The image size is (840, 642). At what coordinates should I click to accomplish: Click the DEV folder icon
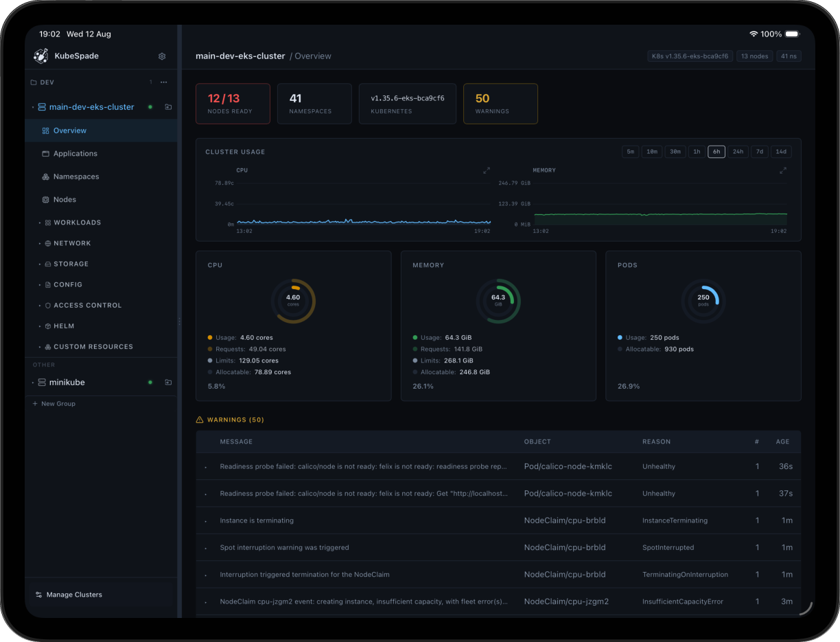tap(34, 82)
